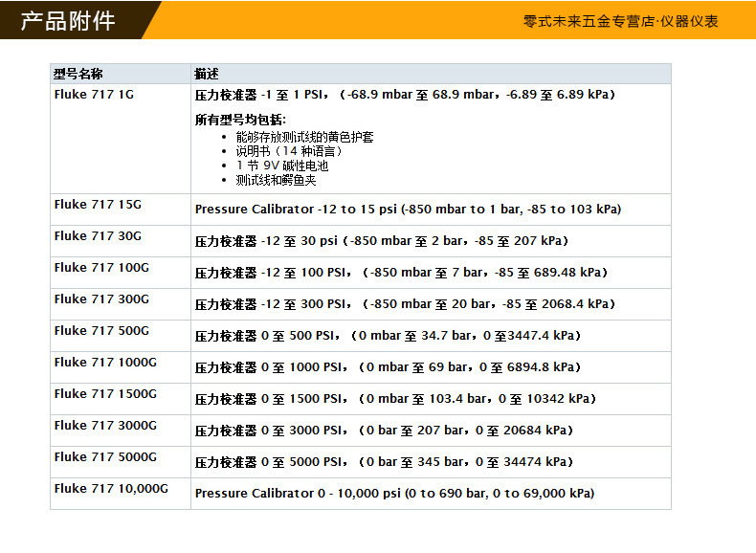Viewport: 756px width, 553px height.
Task: Click the -12 至 30 psi description
Action: pos(382,240)
